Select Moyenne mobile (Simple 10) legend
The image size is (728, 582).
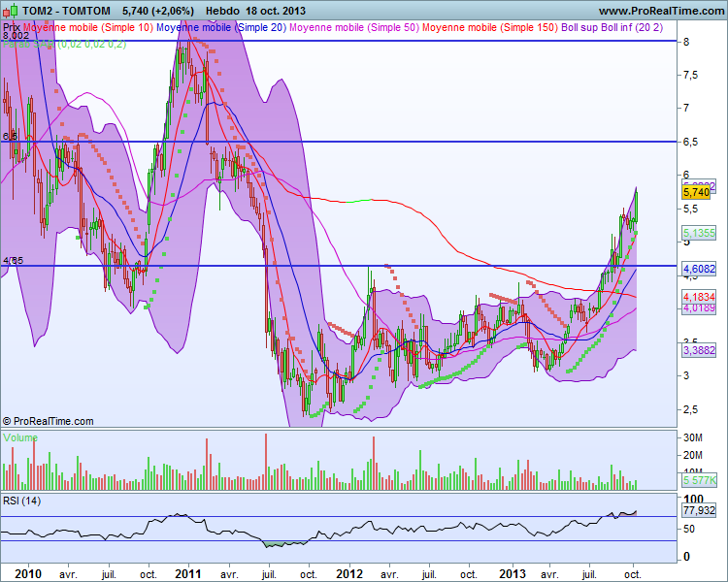[x=88, y=27]
